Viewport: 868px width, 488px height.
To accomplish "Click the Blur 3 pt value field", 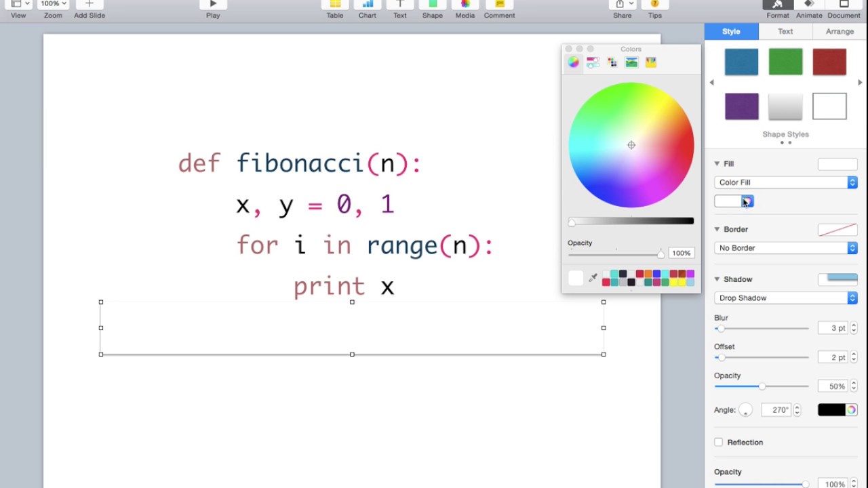I will (x=832, y=328).
